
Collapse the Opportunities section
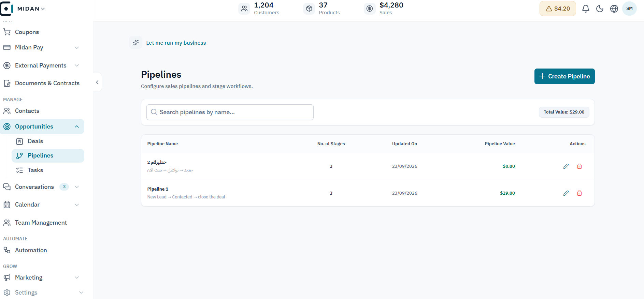pos(77,126)
